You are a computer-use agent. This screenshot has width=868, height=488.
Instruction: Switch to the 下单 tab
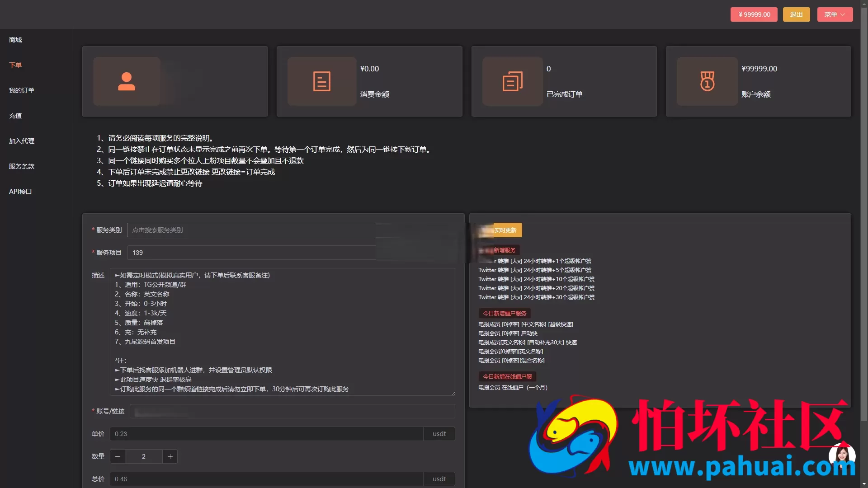coord(15,65)
